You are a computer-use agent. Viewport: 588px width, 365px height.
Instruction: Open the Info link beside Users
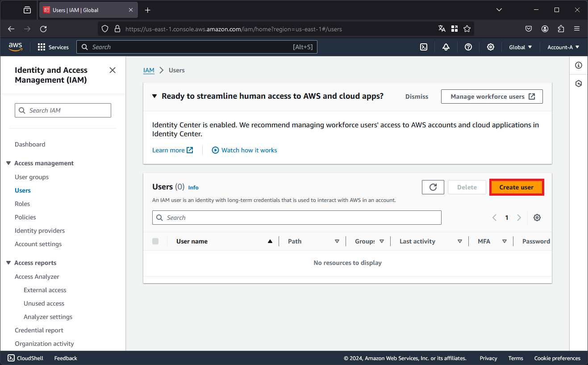tap(193, 188)
